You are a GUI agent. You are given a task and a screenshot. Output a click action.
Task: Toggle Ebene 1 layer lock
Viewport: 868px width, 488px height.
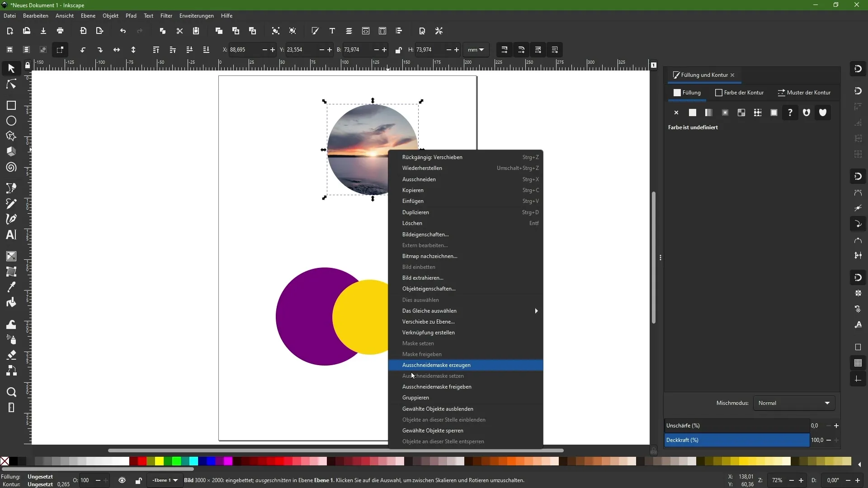(x=139, y=480)
